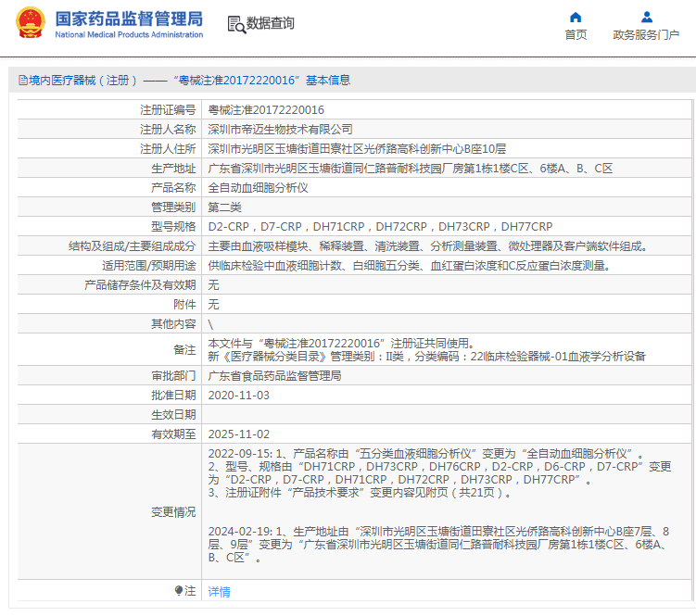Open the 国家药品监督管理局 site title

point(129,19)
